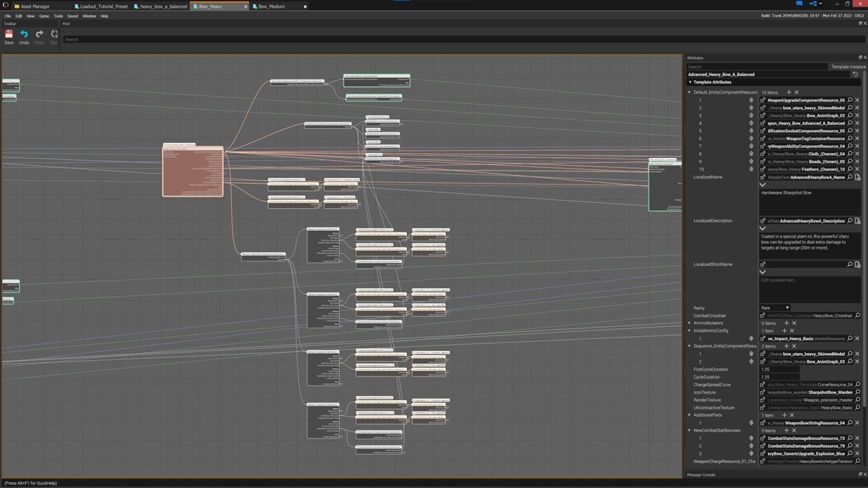Open the Tools menu

[x=58, y=16]
